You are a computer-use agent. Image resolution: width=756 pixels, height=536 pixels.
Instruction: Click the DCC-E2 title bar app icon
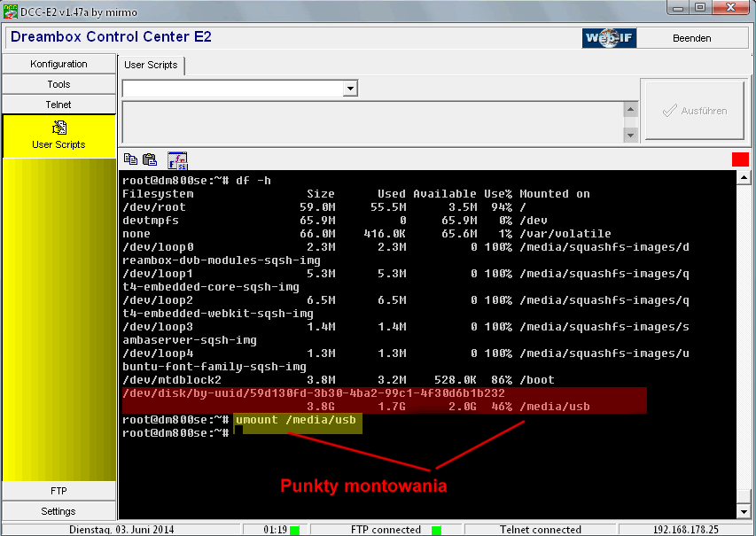click(11, 8)
